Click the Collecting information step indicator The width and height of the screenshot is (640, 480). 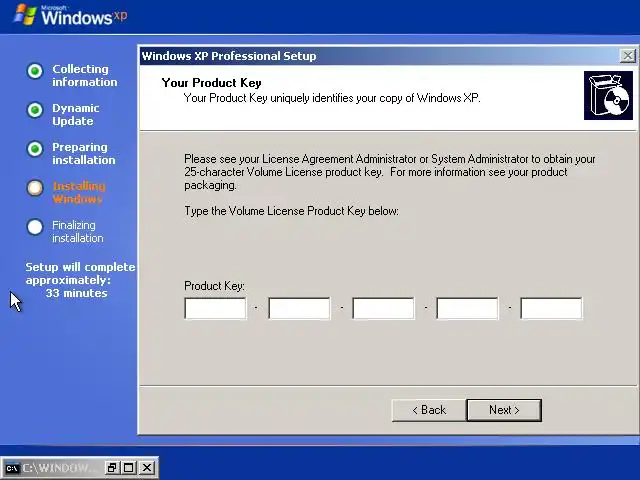point(35,71)
